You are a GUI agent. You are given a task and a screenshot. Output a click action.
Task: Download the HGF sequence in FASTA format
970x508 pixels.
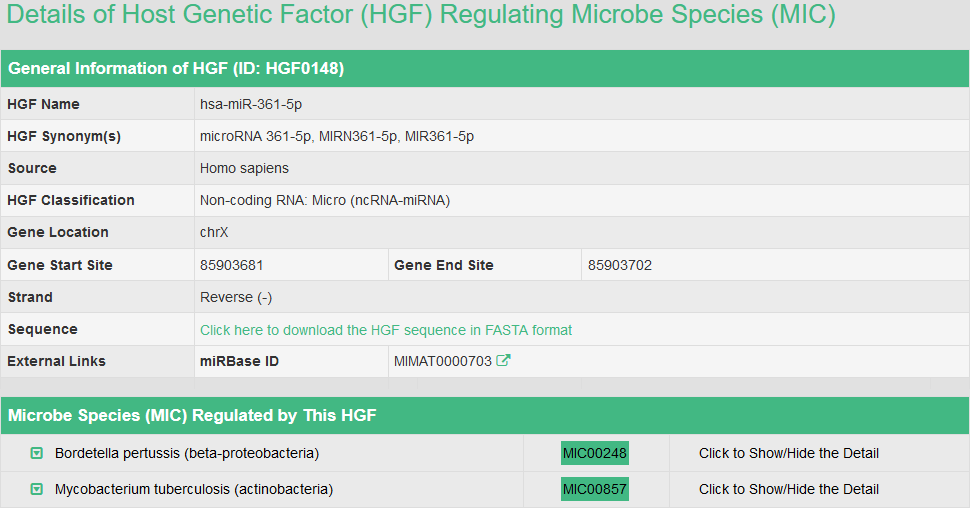[386, 330]
